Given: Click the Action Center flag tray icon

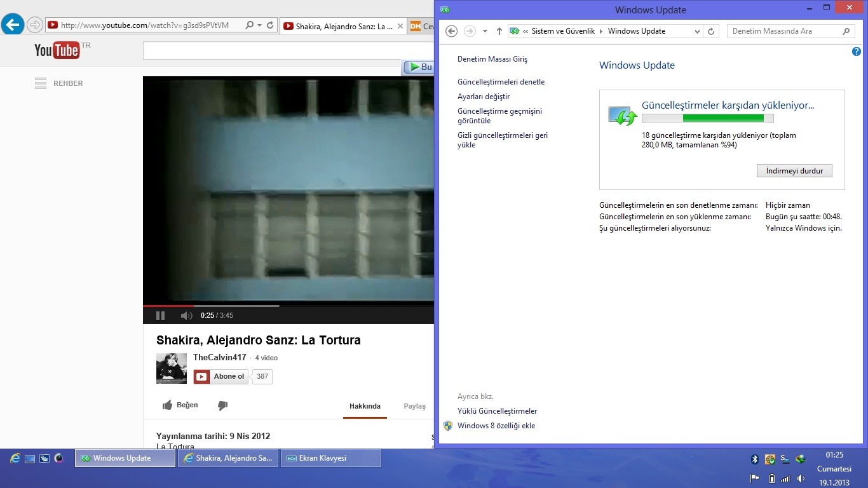Looking at the screenshot, I should pos(755,478).
